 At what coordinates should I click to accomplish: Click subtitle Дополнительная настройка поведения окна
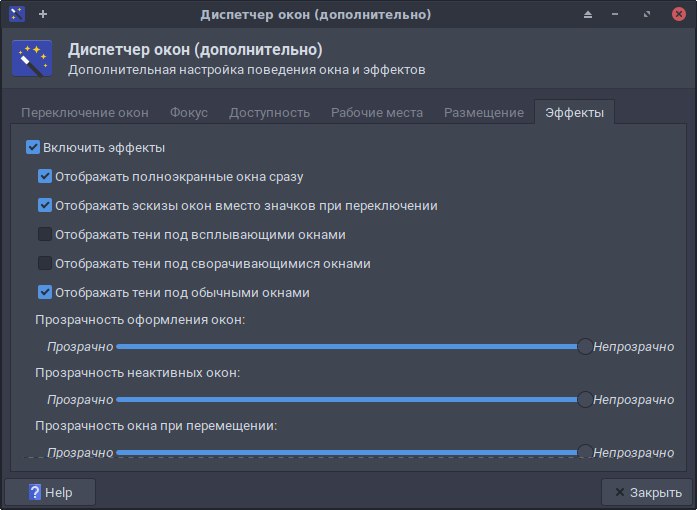247,70
